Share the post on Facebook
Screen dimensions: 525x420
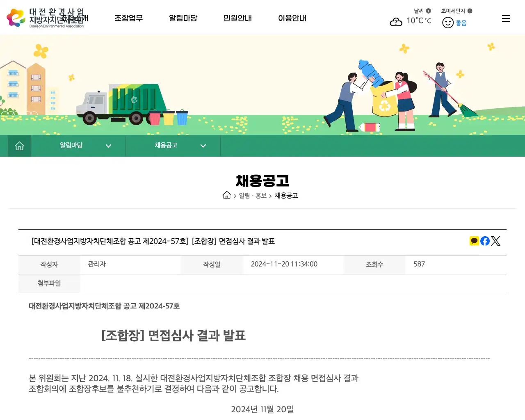point(485,241)
